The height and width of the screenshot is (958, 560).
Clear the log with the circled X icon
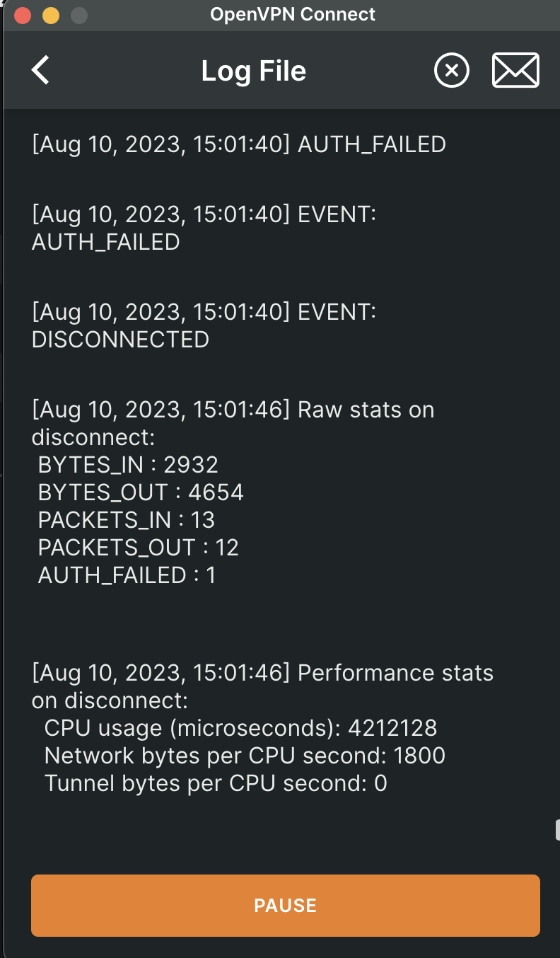click(452, 71)
